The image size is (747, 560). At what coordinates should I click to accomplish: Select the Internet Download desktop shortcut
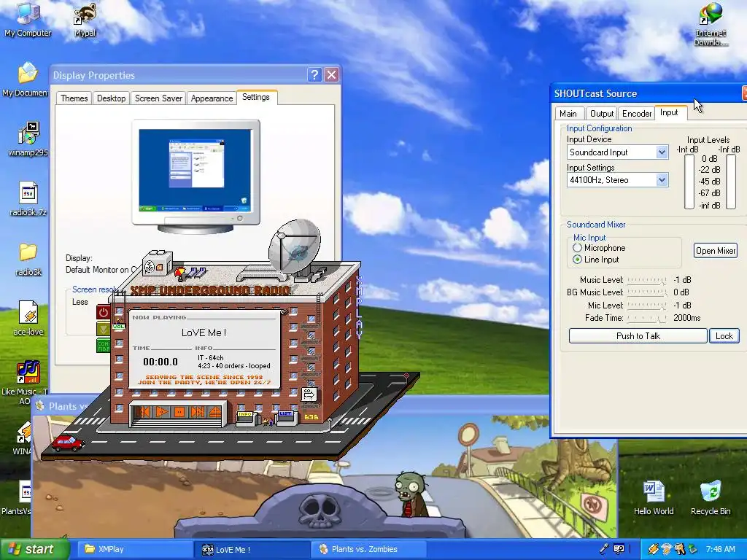coord(711,25)
